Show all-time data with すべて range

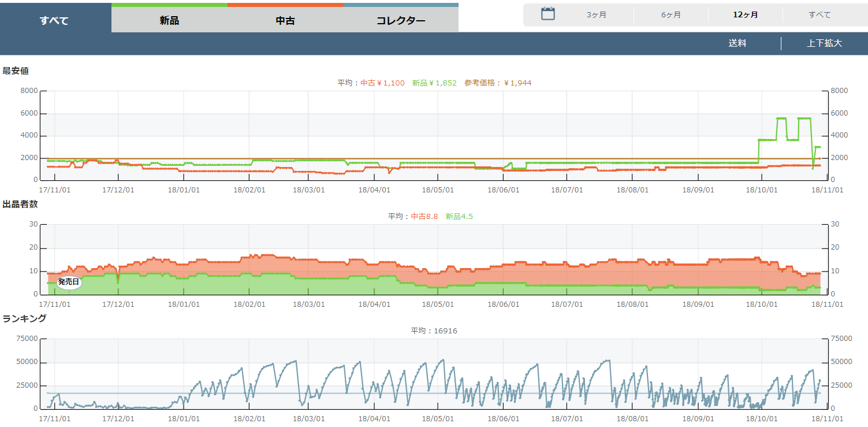(x=819, y=15)
